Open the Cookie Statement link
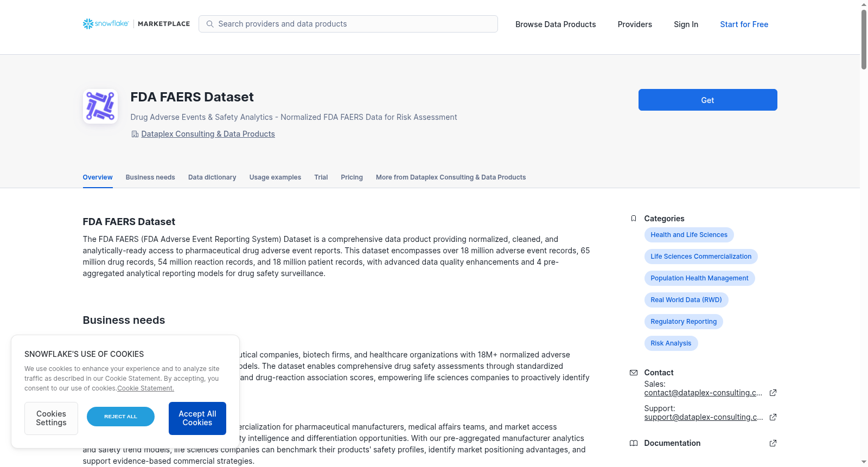 tap(145, 388)
